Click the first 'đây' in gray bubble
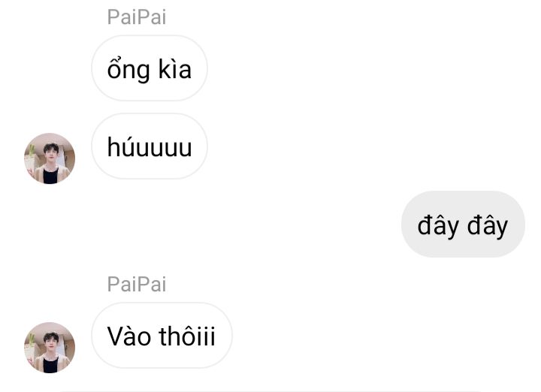 (x=438, y=226)
